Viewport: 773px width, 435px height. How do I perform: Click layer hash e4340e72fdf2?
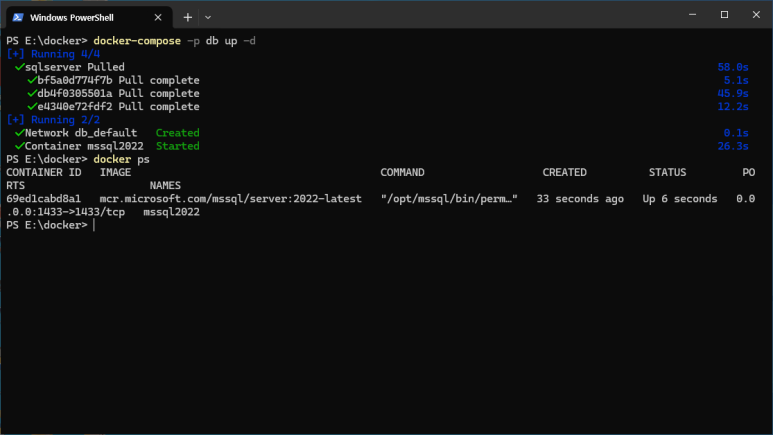coord(75,107)
